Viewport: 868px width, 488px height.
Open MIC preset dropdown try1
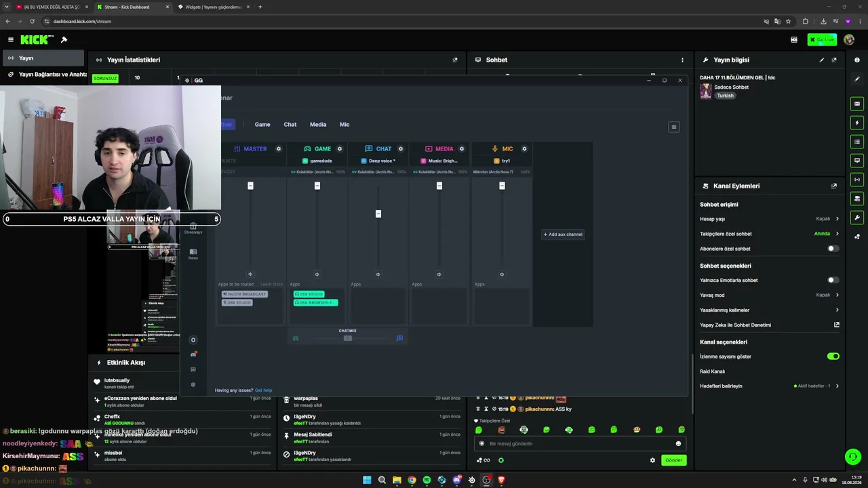[x=502, y=161]
